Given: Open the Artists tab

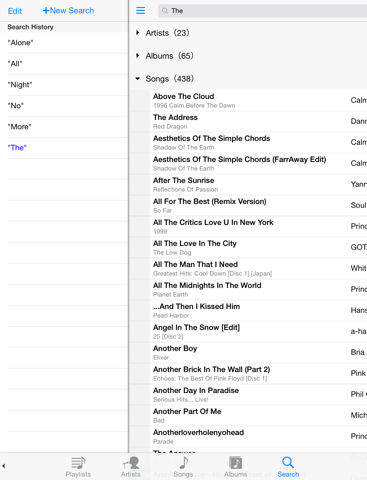Looking at the screenshot, I should [x=131, y=467].
